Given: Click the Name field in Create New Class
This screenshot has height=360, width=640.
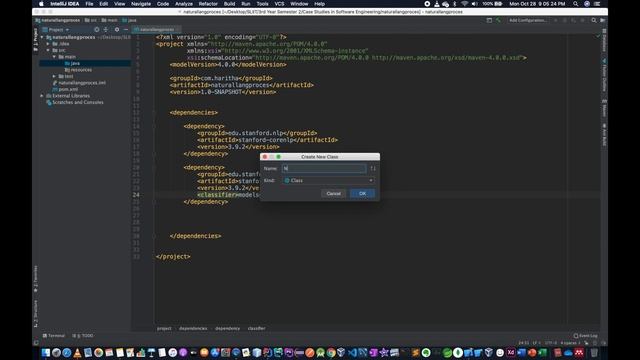Looking at the screenshot, I should click(x=324, y=168).
